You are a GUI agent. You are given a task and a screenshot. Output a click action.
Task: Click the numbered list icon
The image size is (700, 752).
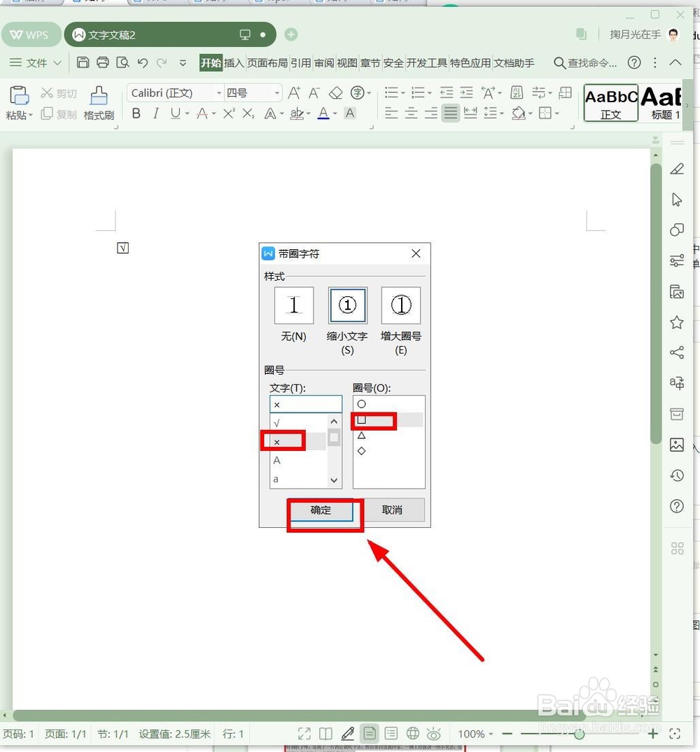click(x=418, y=92)
